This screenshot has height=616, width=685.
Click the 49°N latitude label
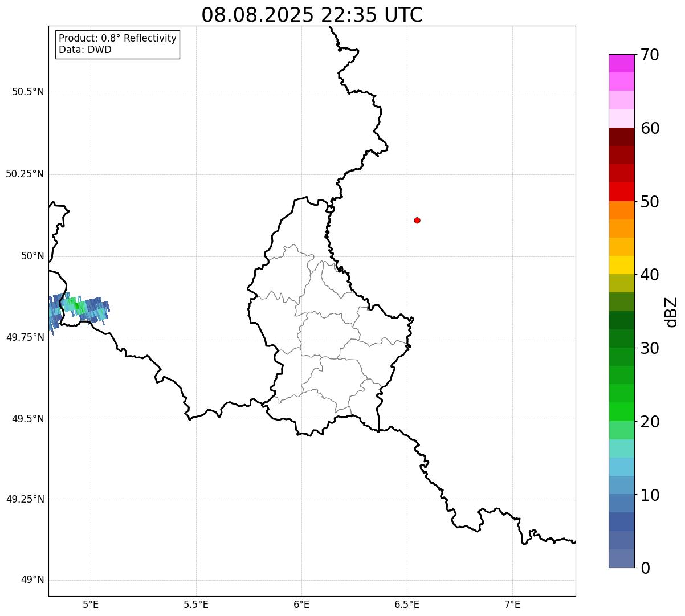pos(32,580)
